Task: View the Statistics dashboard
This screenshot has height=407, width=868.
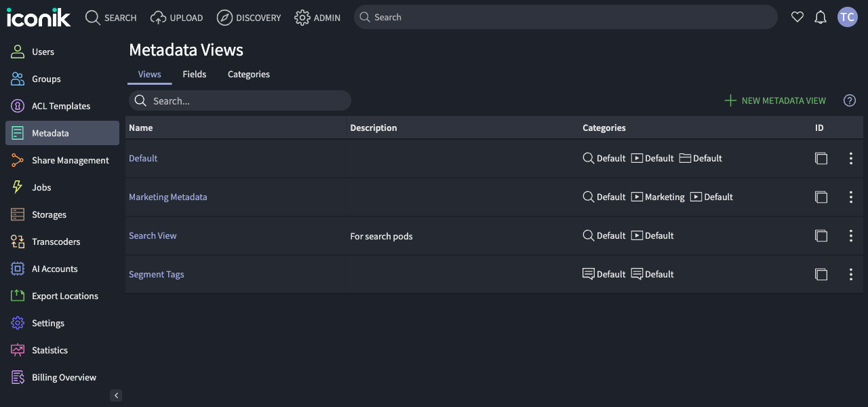Action: (50, 350)
